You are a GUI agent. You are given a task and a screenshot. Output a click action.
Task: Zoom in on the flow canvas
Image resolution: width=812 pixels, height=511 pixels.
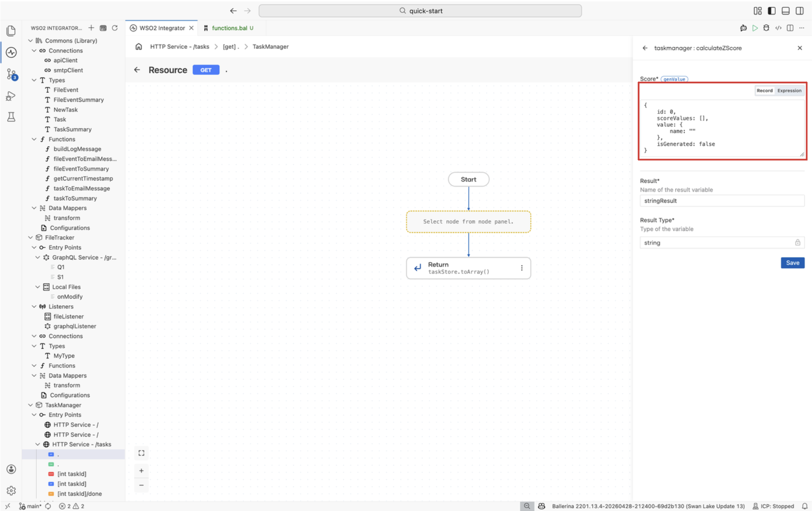(x=142, y=471)
